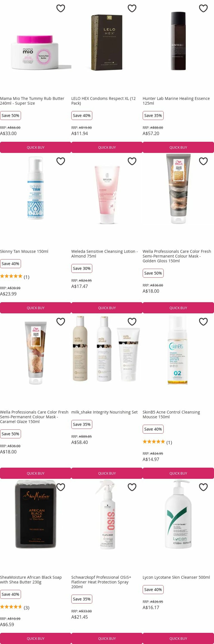
Task: Wishlist the Skinny Tan Mousse with heart icon
Action: [x=61, y=161]
